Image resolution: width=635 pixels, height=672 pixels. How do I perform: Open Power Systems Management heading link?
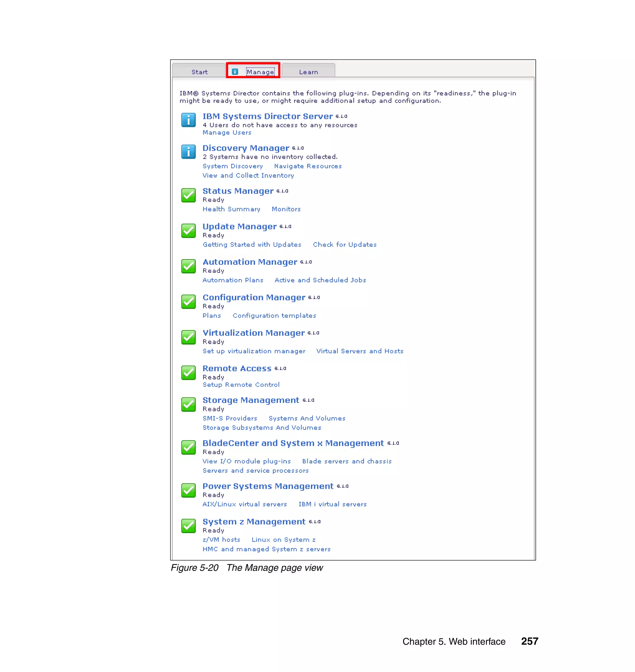(268, 487)
